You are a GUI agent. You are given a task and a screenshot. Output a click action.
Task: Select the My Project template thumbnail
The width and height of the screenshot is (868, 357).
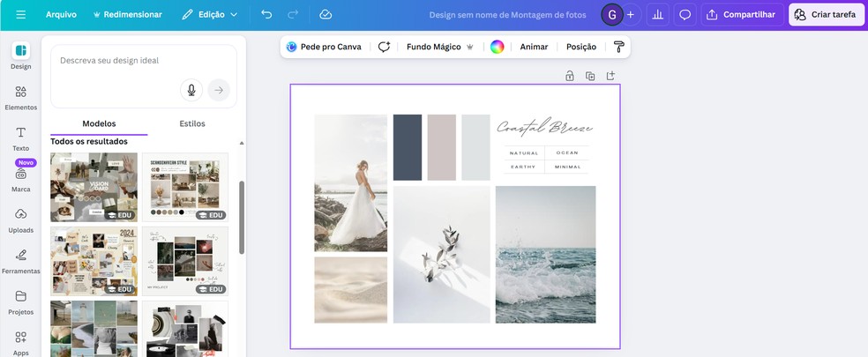185,261
